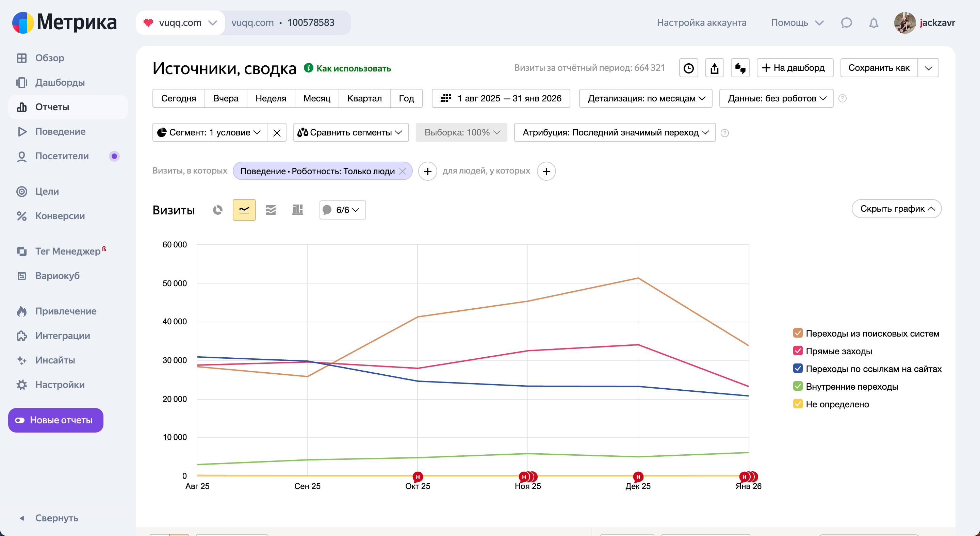The width and height of the screenshot is (980, 536).
Task: Click the export report icon
Action: (x=714, y=68)
